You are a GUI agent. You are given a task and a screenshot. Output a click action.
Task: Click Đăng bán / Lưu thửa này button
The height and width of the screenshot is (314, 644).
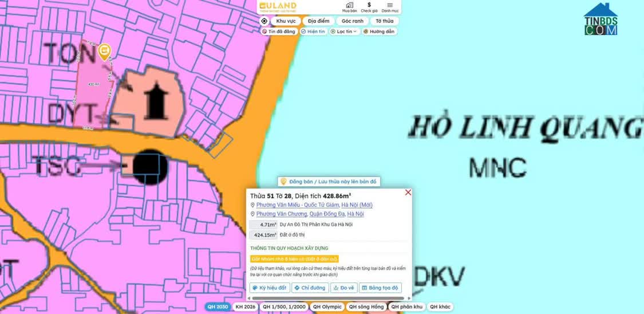(329, 182)
